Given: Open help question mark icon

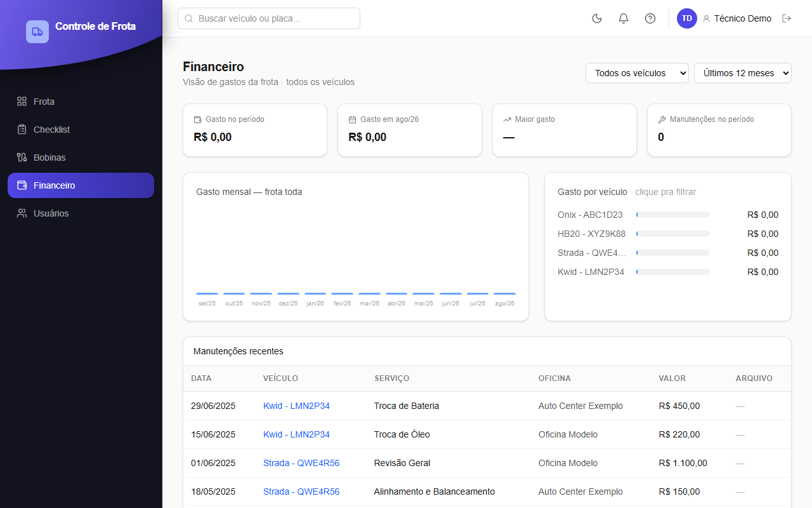Looking at the screenshot, I should [x=650, y=18].
